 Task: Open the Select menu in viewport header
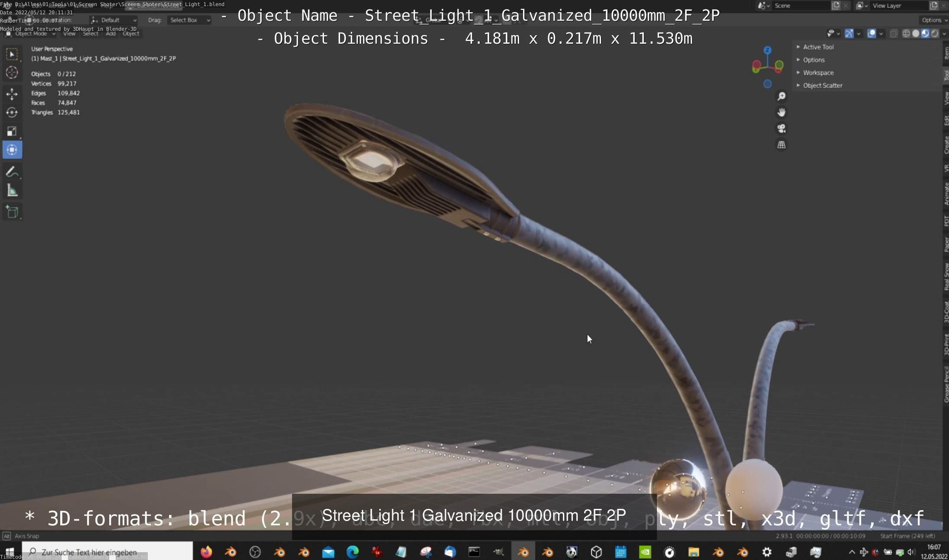[91, 33]
